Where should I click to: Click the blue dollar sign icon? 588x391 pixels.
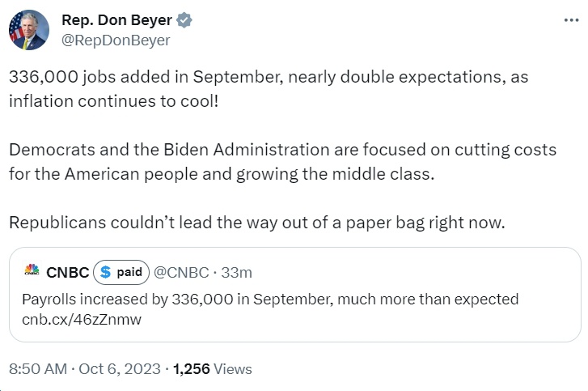click(106, 272)
